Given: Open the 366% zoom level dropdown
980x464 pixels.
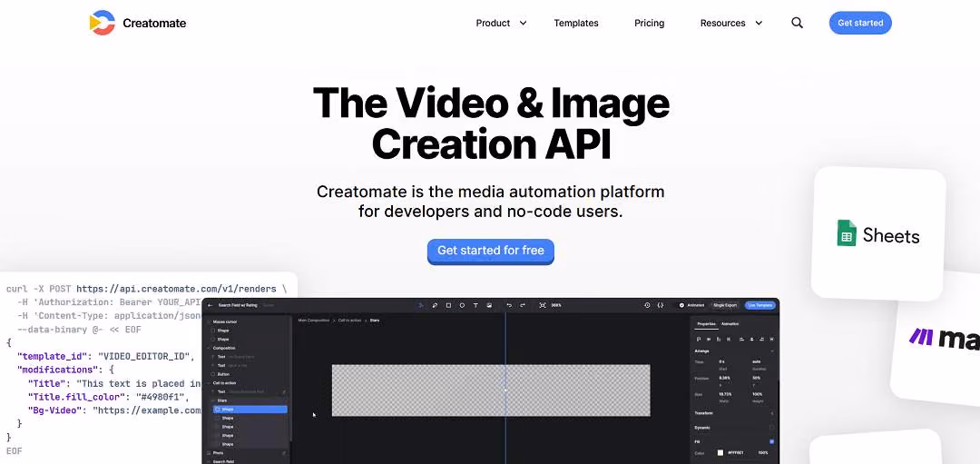Looking at the screenshot, I should click(556, 305).
